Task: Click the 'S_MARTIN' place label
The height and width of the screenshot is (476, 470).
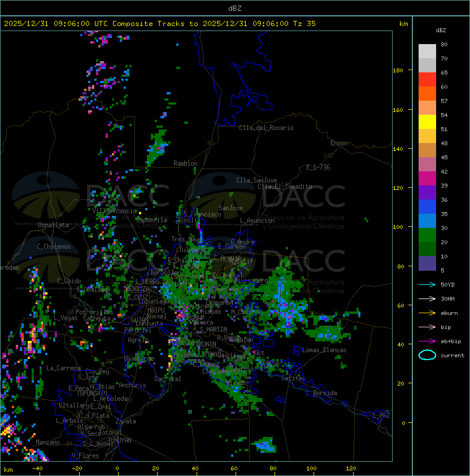Action: point(213,330)
